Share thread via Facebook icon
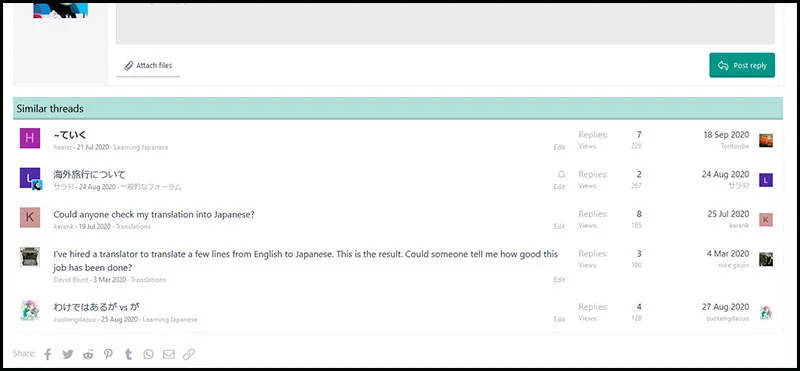The width and height of the screenshot is (800, 371). (x=47, y=354)
